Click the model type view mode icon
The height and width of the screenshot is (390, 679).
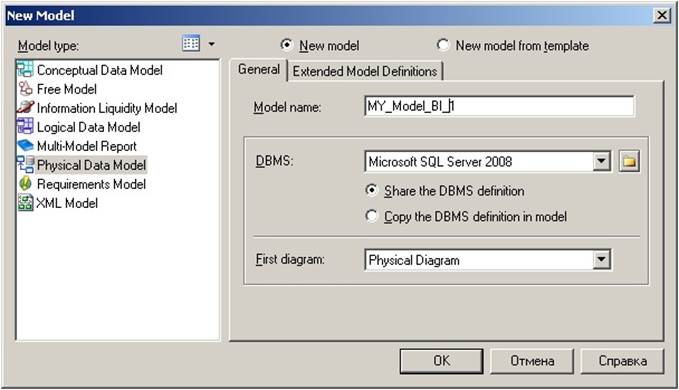191,44
